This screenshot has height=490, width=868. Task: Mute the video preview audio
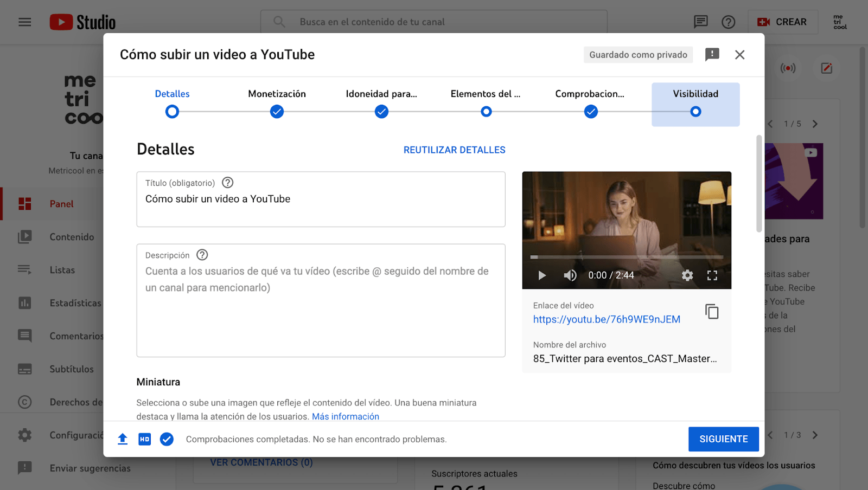570,275
